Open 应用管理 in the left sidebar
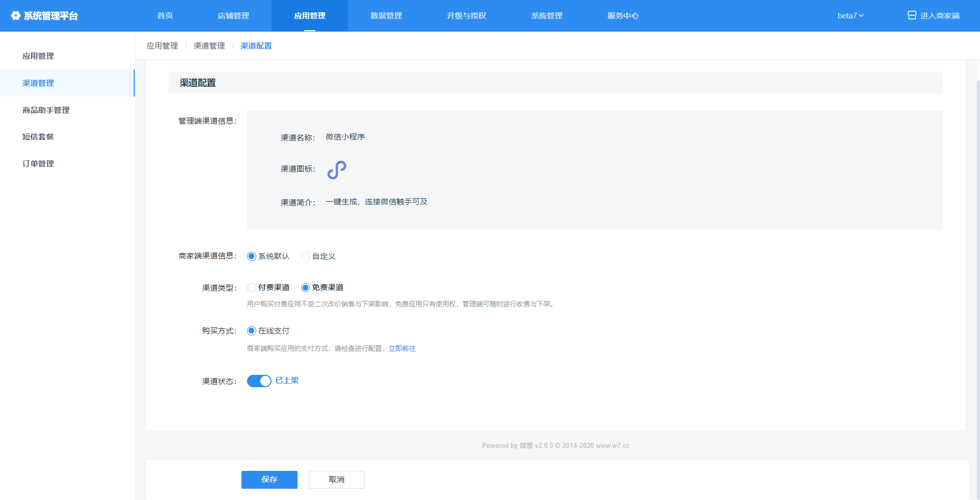The image size is (980, 500). tap(67, 56)
